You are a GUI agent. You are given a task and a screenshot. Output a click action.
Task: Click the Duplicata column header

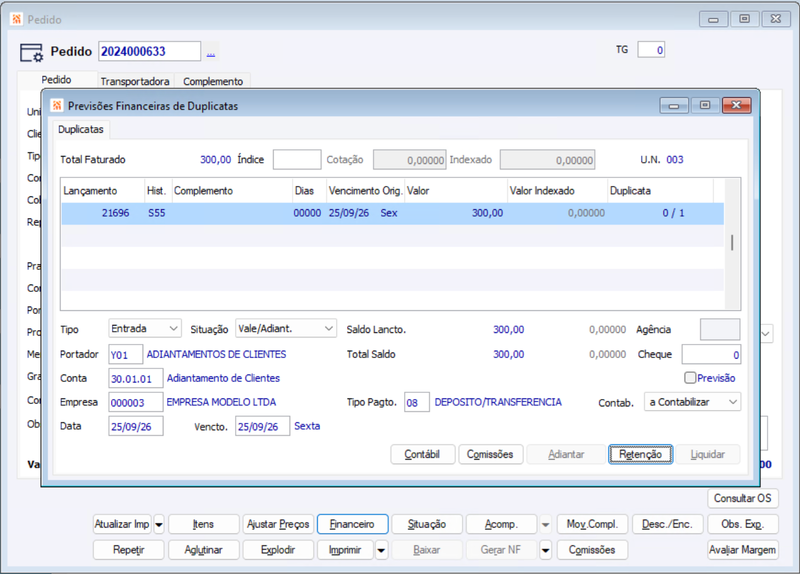pyautogui.click(x=660, y=191)
